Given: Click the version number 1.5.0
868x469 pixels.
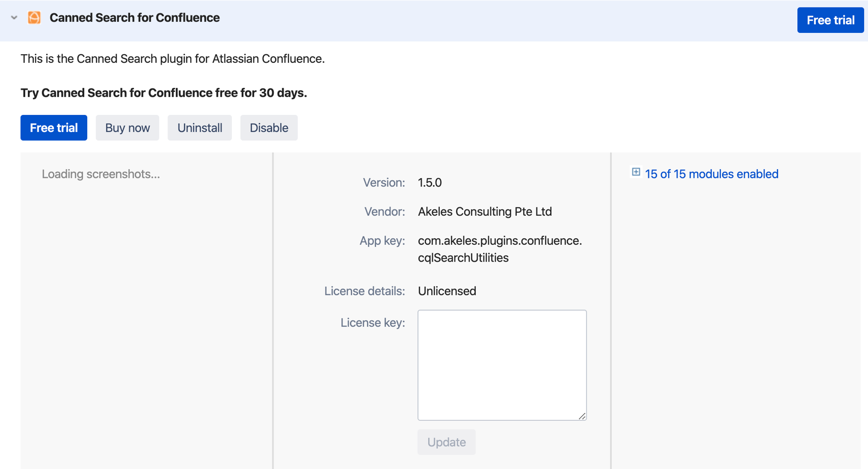Looking at the screenshot, I should coord(429,183).
